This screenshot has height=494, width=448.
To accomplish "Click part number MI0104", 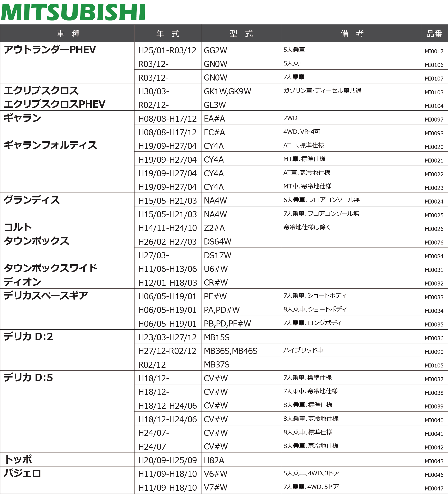I will [434, 106].
